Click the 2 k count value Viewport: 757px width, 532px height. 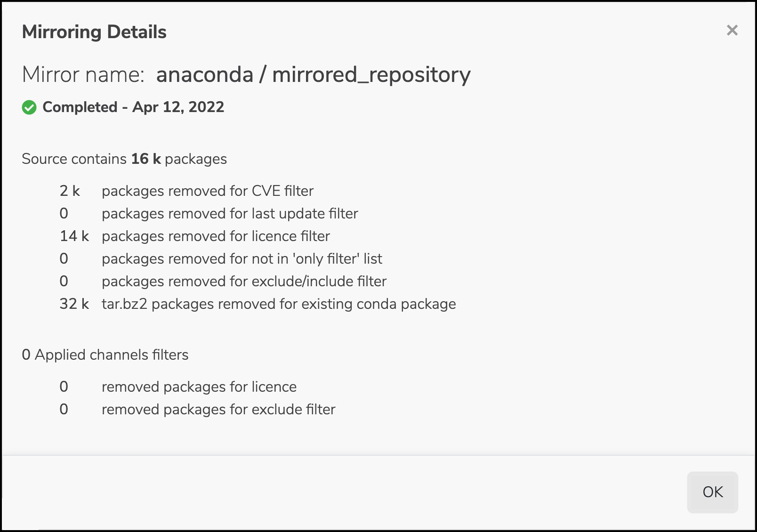point(70,191)
